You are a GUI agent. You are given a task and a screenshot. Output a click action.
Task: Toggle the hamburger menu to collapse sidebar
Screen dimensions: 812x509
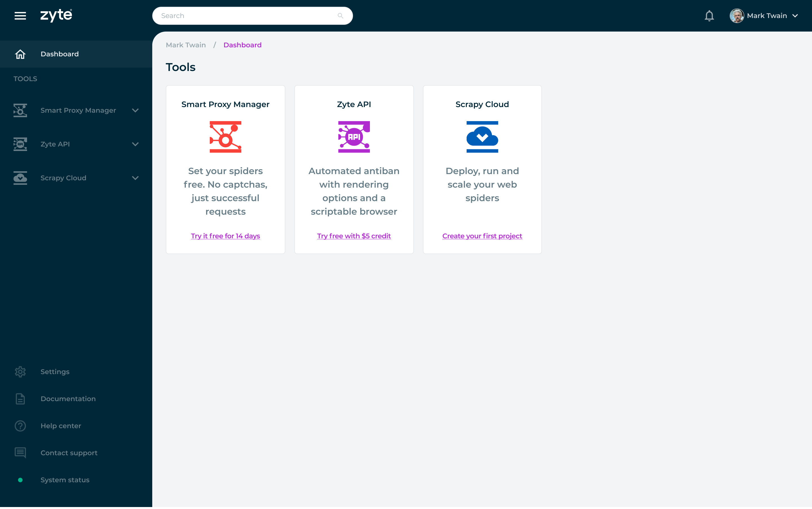point(20,15)
